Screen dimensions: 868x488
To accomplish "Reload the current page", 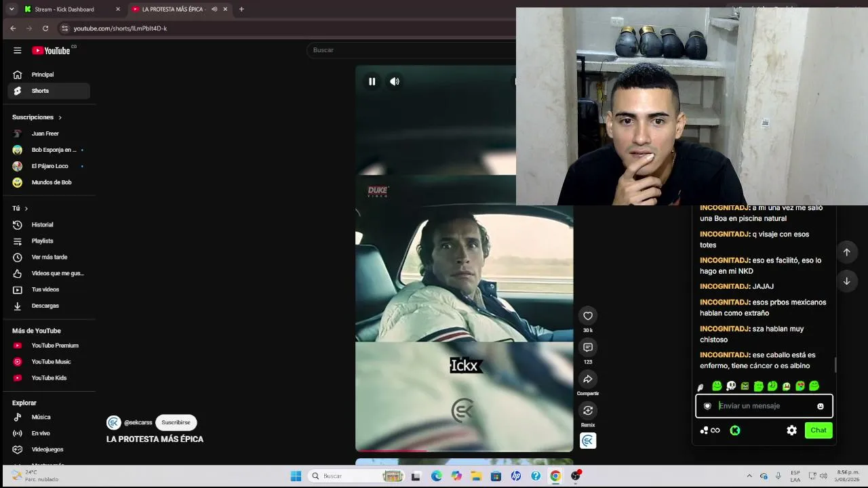I will (x=45, y=28).
